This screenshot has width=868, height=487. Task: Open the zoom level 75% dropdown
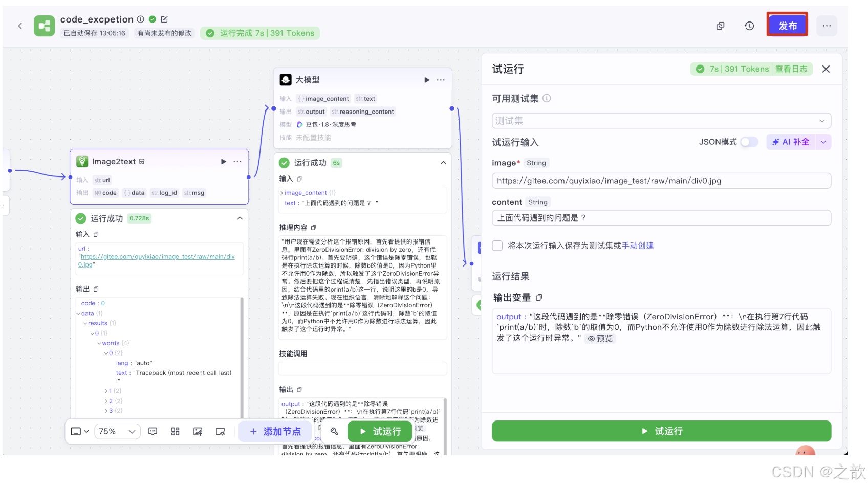point(117,431)
